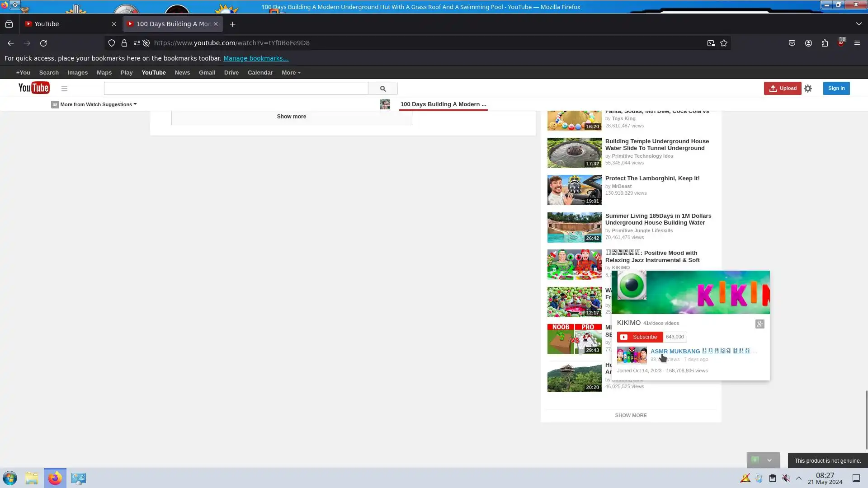Open the More dropdown in Google bar
Image resolution: width=868 pixels, height=488 pixels.
[x=291, y=73]
